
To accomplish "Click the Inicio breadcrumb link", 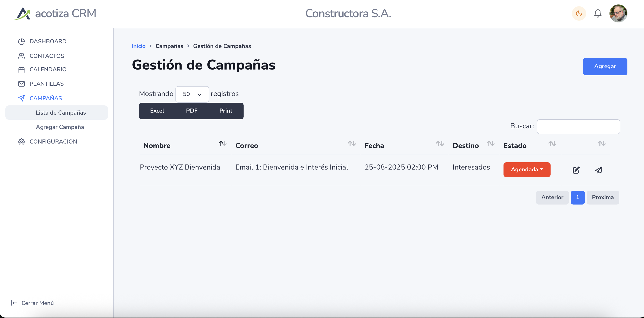I will pyautogui.click(x=138, y=46).
